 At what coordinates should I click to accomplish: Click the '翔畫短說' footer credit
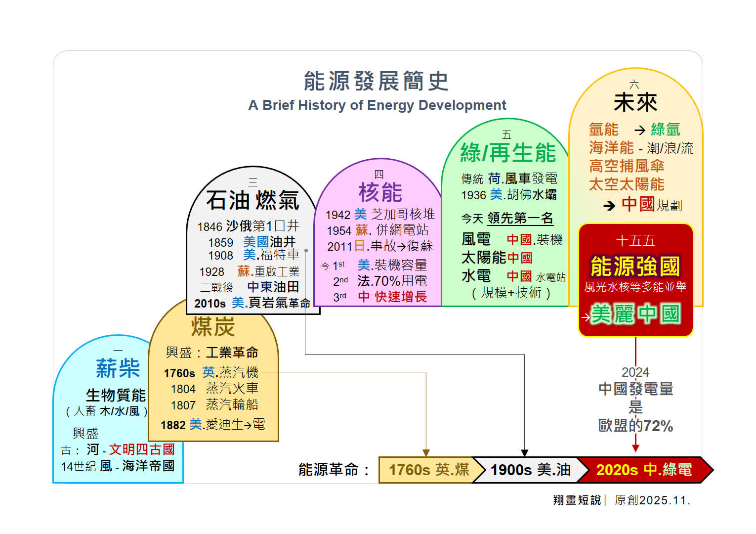[x=577, y=500]
